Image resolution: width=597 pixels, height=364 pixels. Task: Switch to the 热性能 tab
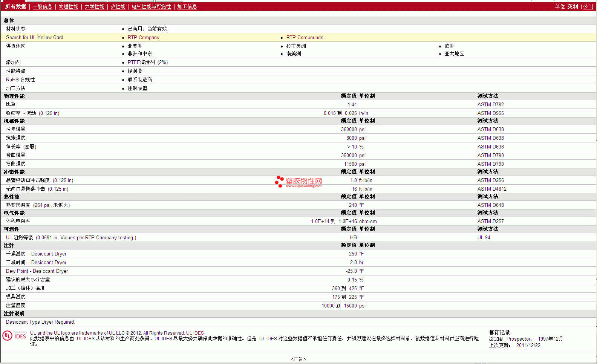[118, 7]
